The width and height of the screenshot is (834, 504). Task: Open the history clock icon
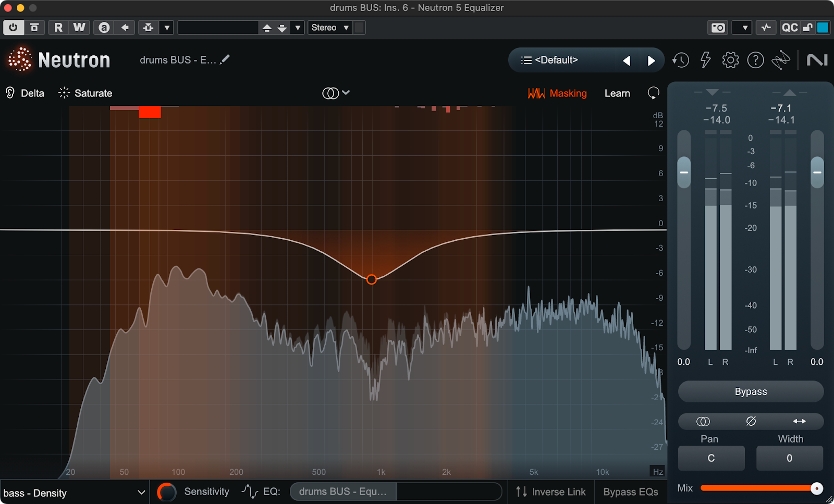(x=680, y=60)
